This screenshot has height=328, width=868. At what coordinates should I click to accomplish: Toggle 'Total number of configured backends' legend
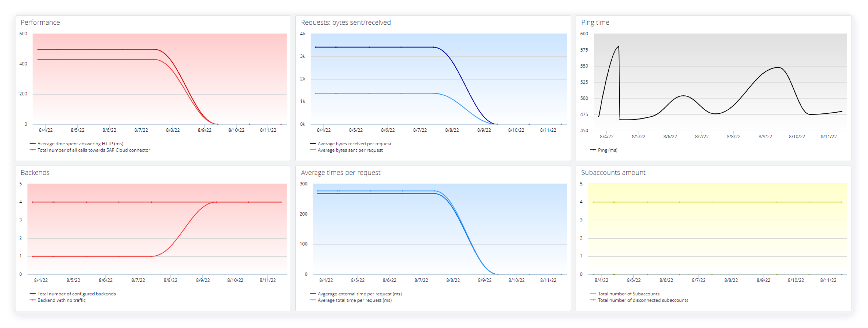pyautogui.click(x=73, y=294)
